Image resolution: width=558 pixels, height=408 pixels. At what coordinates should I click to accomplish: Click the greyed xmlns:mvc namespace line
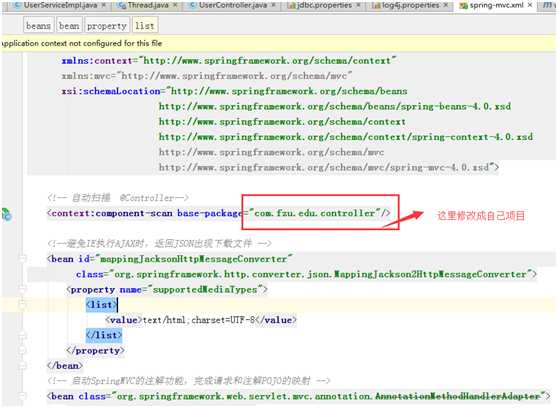(206, 76)
